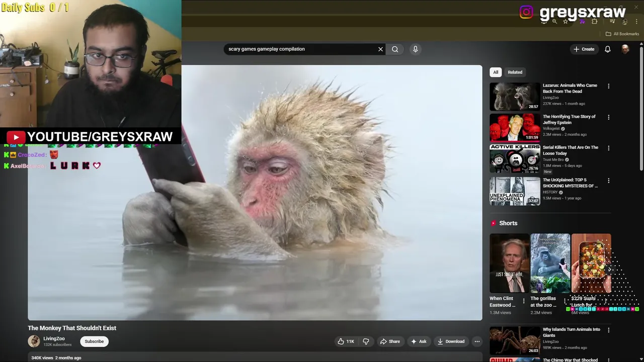Open options for Jeffrey Epstein video

(x=608, y=117)
